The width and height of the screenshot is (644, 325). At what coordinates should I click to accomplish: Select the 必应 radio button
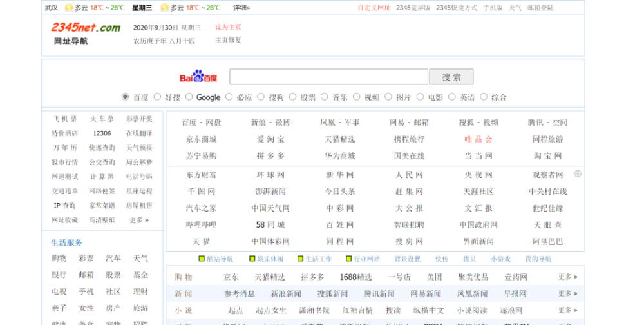coord(229,97)
